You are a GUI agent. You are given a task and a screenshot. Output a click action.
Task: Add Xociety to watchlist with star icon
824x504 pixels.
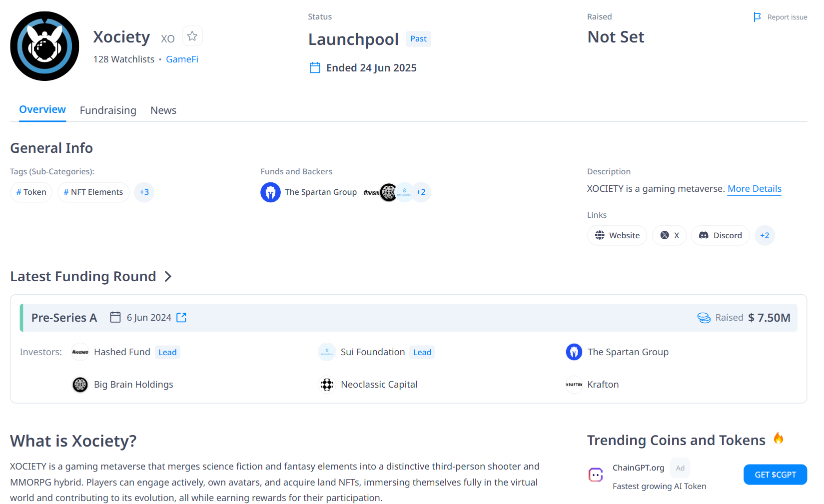[192, 36]
